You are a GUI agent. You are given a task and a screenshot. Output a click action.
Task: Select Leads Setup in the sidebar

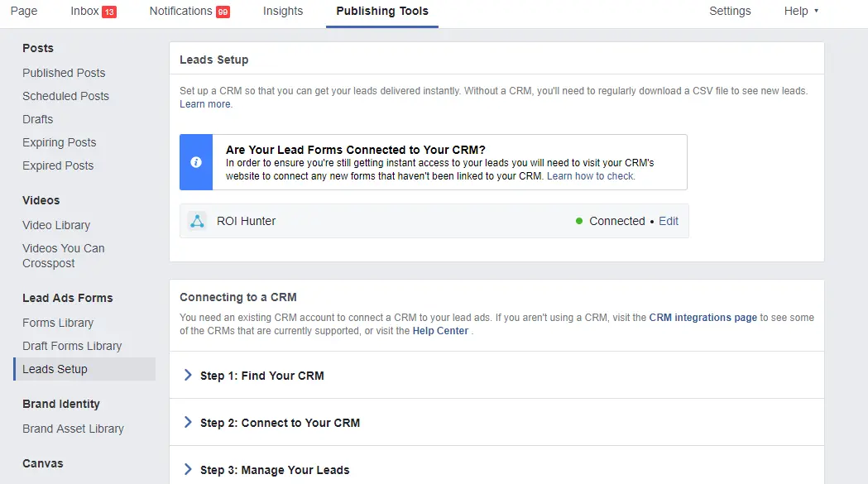(x=56, y=369)
